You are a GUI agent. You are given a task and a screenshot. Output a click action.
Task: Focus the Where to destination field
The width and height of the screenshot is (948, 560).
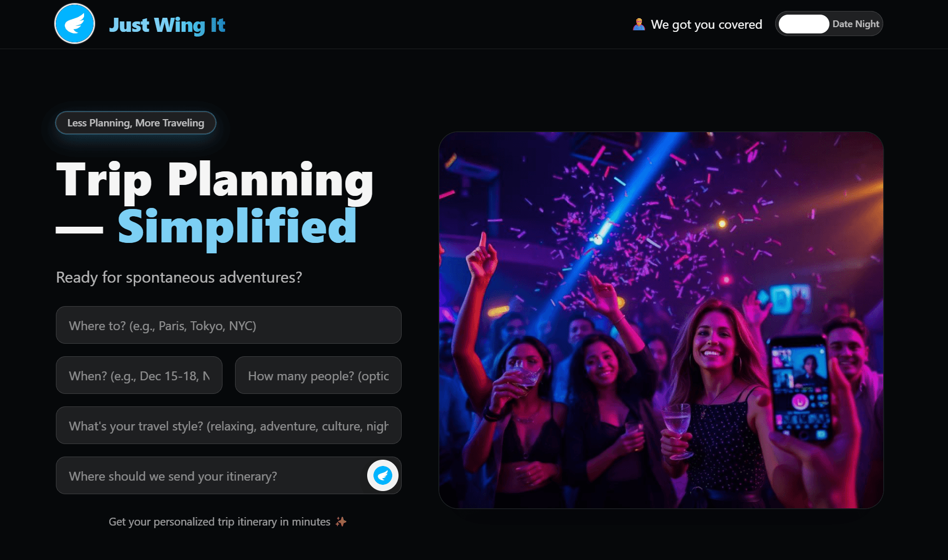[228, 325]
